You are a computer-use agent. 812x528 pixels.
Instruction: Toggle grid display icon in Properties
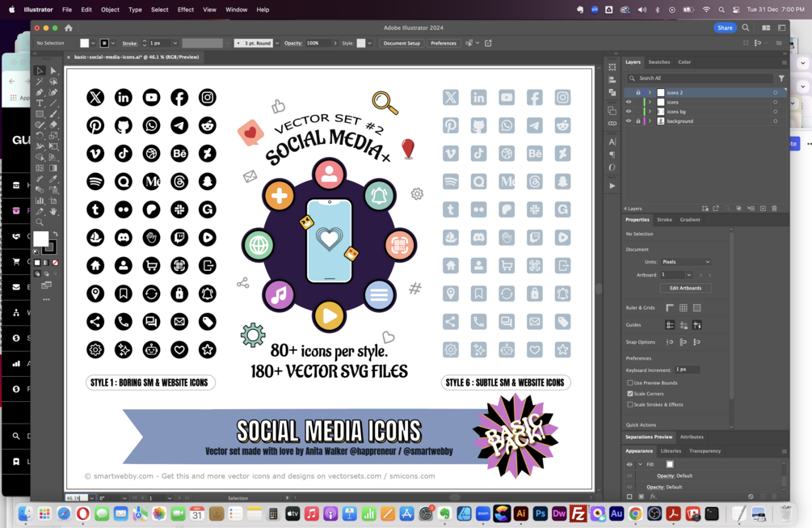[684, 308]
